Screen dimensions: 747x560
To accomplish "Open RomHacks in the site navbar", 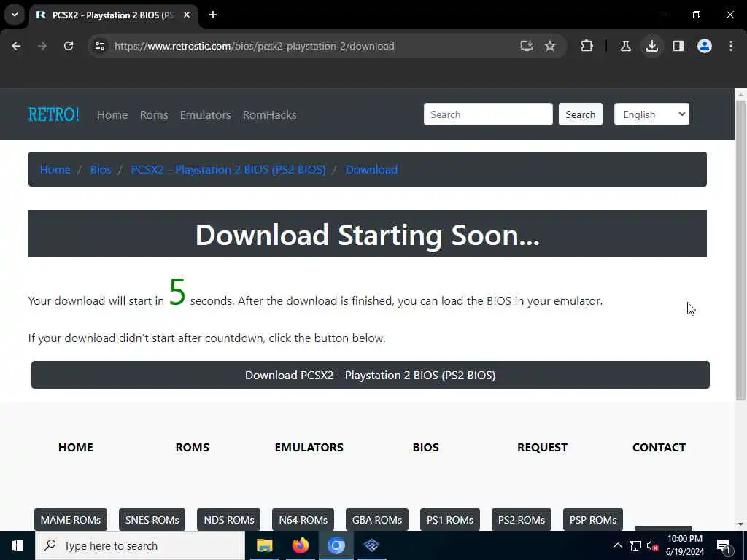I will [270, 114].
